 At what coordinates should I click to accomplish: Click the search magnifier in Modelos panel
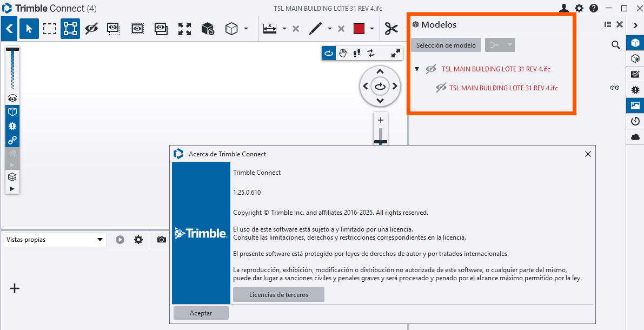pos(615,45)
